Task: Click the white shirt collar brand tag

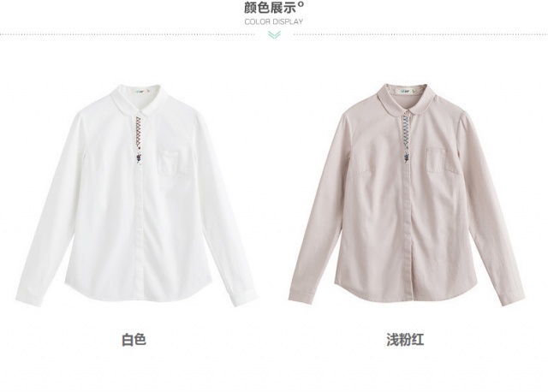Action: (x=139, y=92)
